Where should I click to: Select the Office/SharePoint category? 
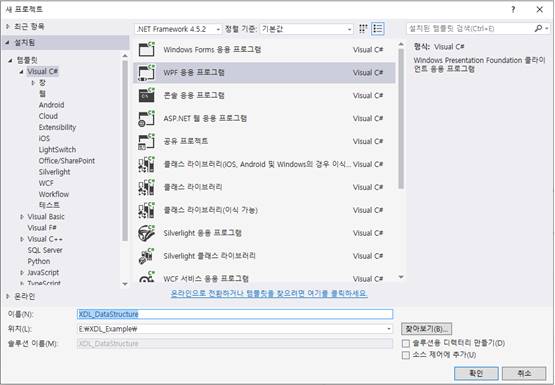pos(67,161)
